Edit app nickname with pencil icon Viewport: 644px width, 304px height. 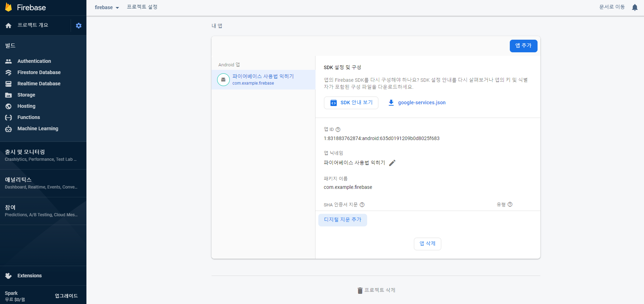tap(392, 163)
